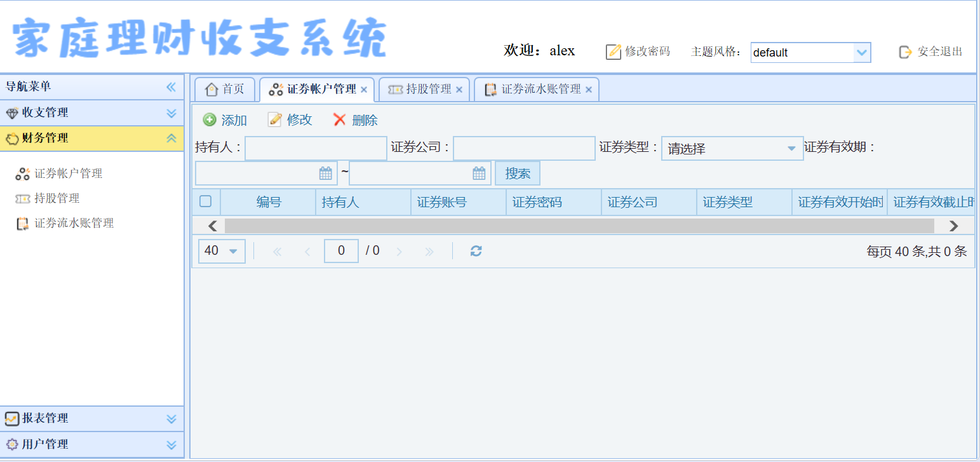Go to the last page

[429, 252]
